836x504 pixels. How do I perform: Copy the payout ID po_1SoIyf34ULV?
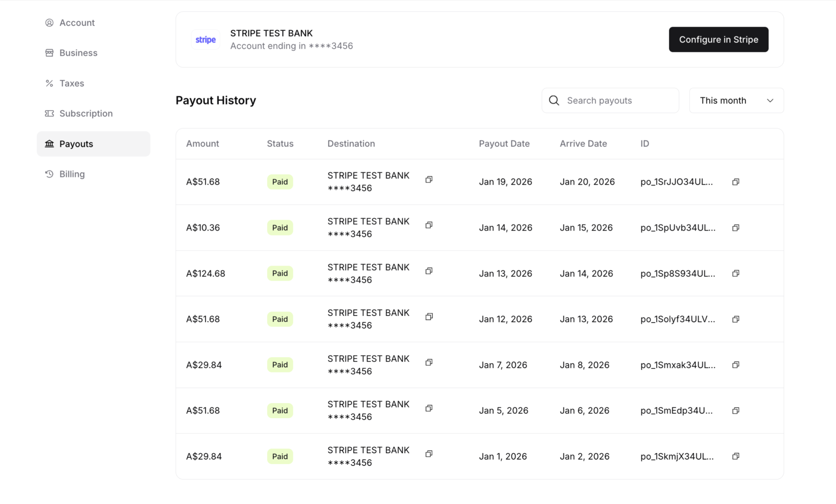pyautogui.click(x=735, y=319)
